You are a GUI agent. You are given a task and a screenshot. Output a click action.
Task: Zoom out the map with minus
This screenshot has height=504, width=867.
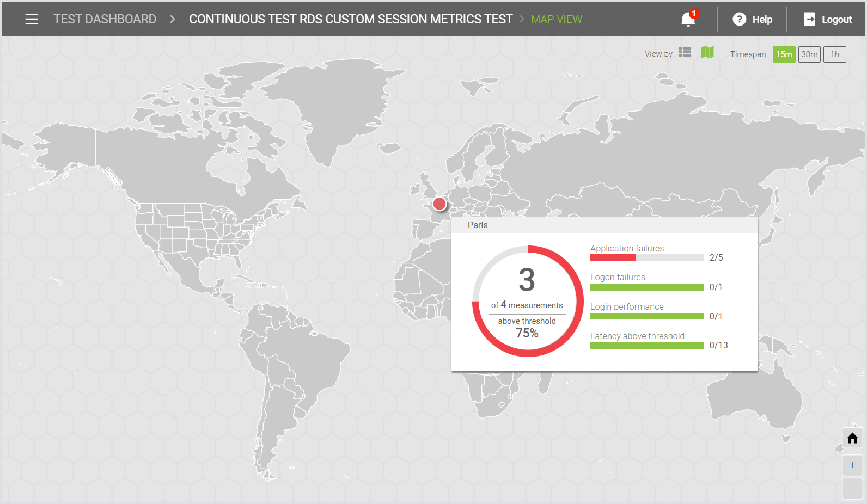coord(852,488)
